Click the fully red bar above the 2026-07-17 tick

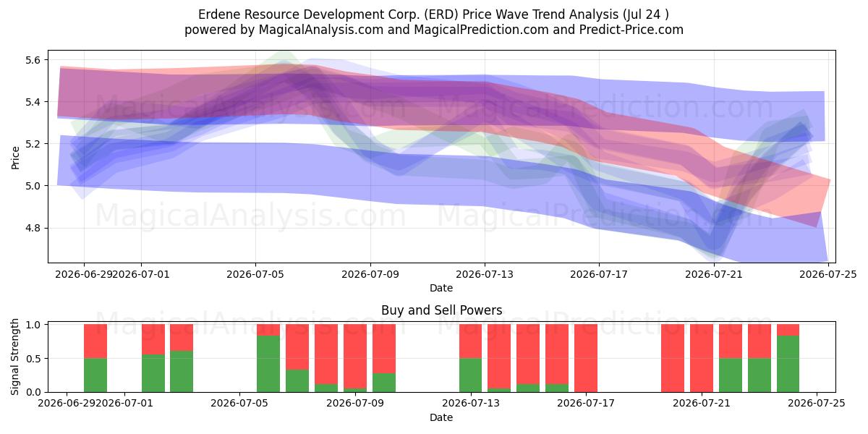coord(586,358)
